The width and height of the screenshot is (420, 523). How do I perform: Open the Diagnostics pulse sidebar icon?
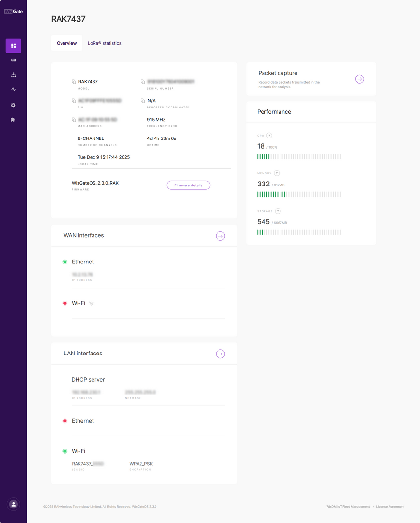point(14,90)
